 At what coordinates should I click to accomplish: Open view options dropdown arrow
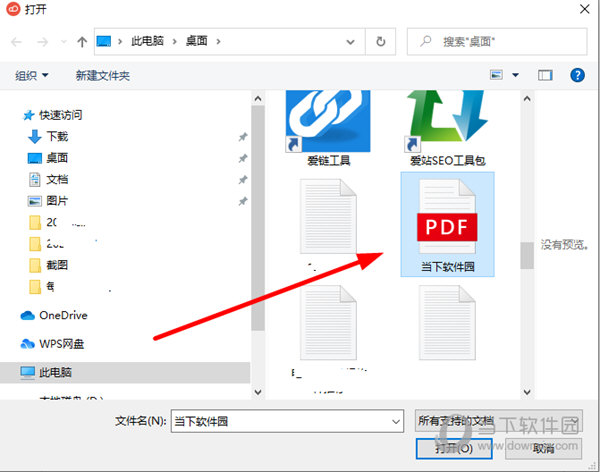coord(515,75)
